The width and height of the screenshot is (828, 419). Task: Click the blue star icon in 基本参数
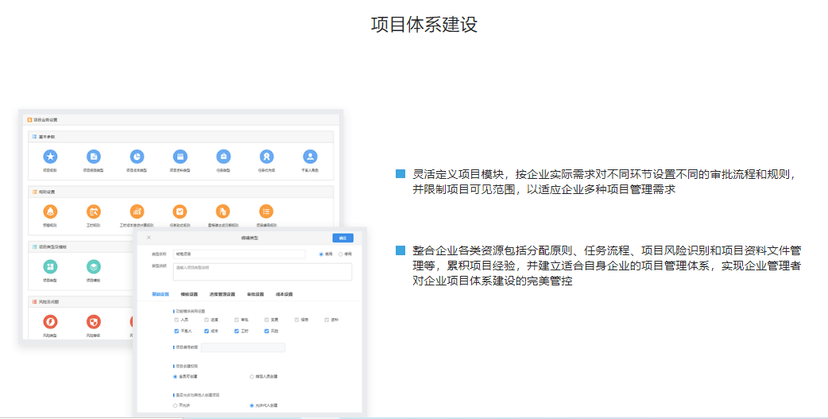tap(50, 157)
